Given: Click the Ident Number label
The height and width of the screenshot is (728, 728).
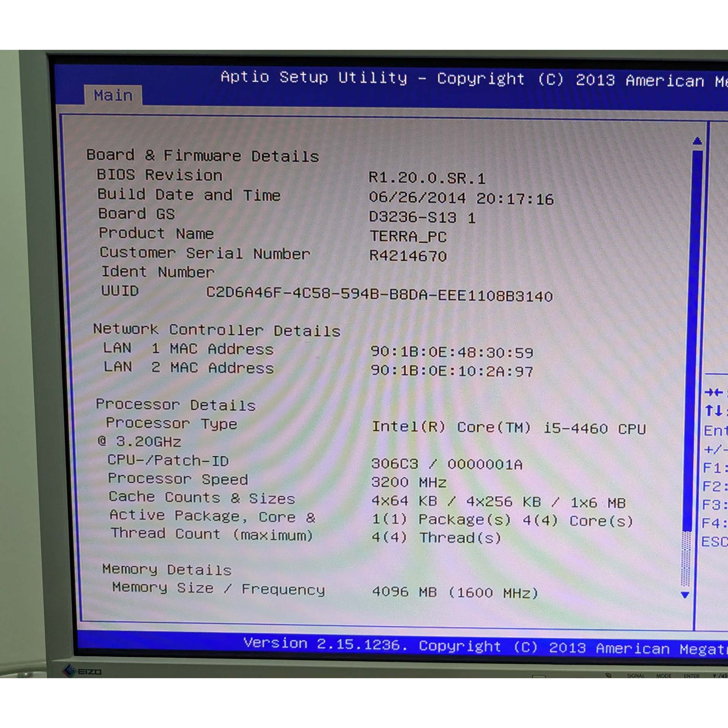Looking at the screenshot, I should tap(158, 272).
